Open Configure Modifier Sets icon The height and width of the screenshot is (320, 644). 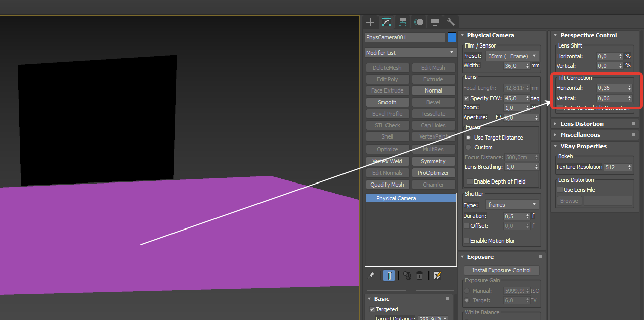[x=438, y=276]
